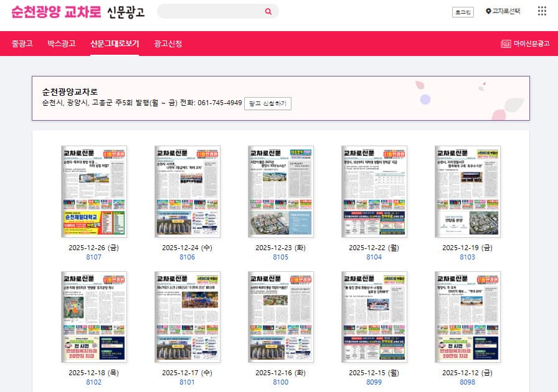Select the 신문그대로보기 tab
Image resolution: width=558 pixels, height=392 pixels.
[115, 43]
